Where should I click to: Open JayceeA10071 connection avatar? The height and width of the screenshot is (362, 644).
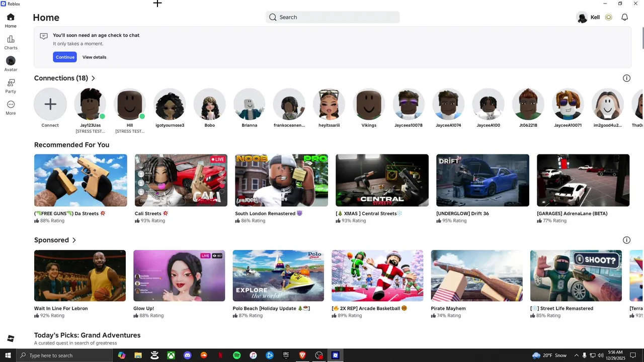[568, 104]
